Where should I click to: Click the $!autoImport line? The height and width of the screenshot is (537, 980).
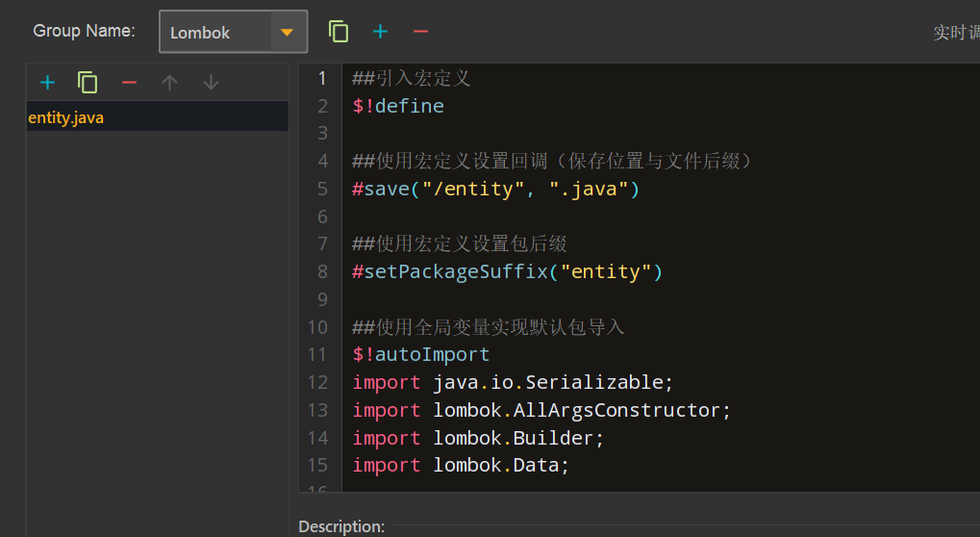(x=420, y=354)
